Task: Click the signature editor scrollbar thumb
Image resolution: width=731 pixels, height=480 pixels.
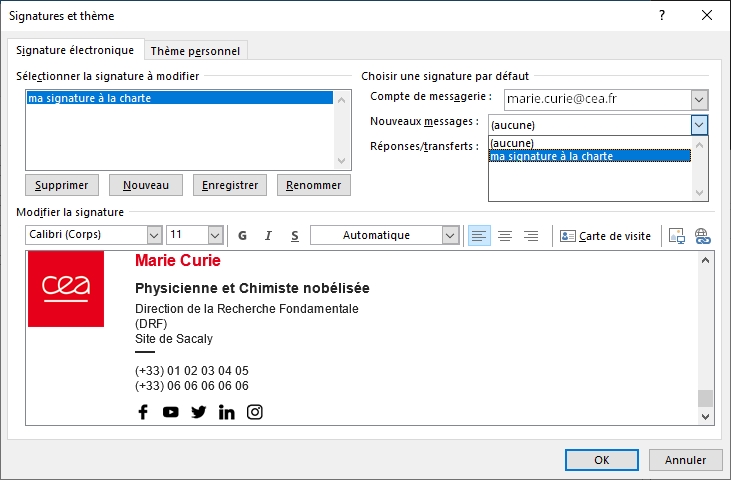Action: [x=705, y=398]
